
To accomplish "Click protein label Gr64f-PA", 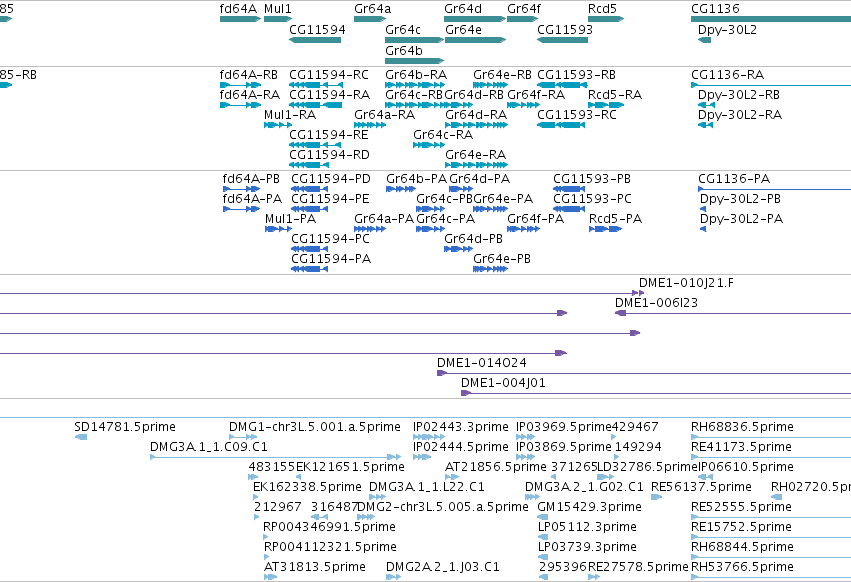I will (536, 219).
